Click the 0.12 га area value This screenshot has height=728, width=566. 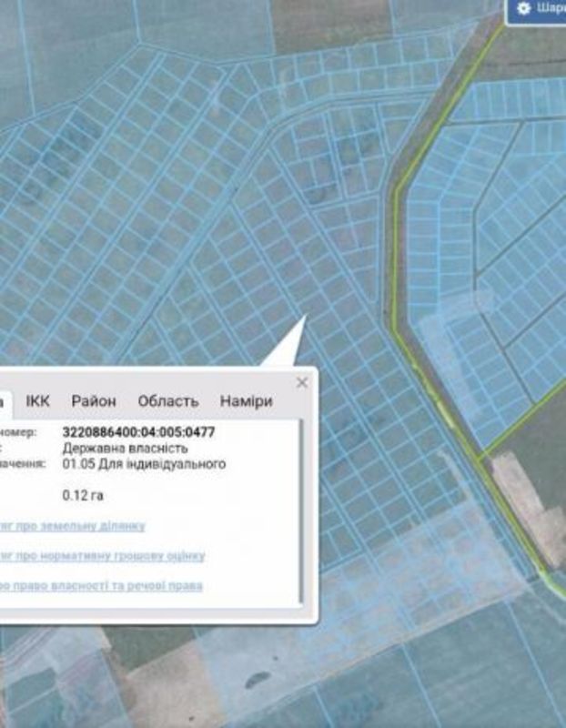pyautogui.click(x=80, y=496)
